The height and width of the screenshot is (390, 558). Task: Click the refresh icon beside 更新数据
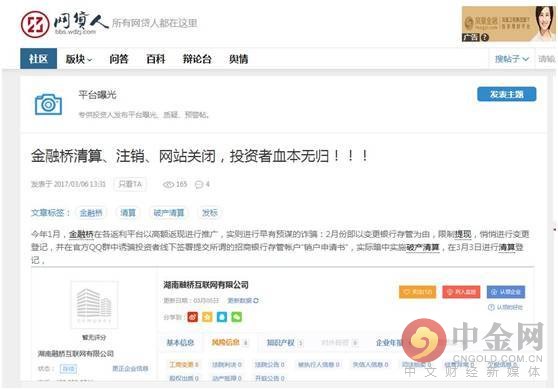[256, 301]
